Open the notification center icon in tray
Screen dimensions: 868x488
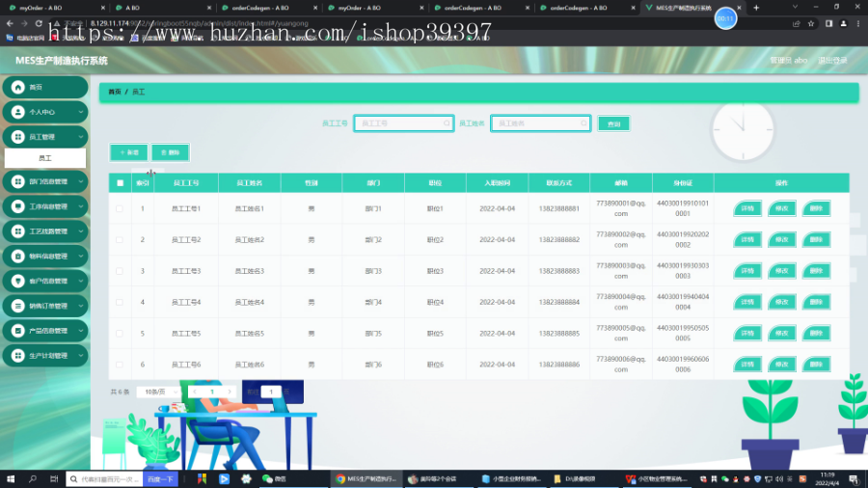click(x=854, y=479)
